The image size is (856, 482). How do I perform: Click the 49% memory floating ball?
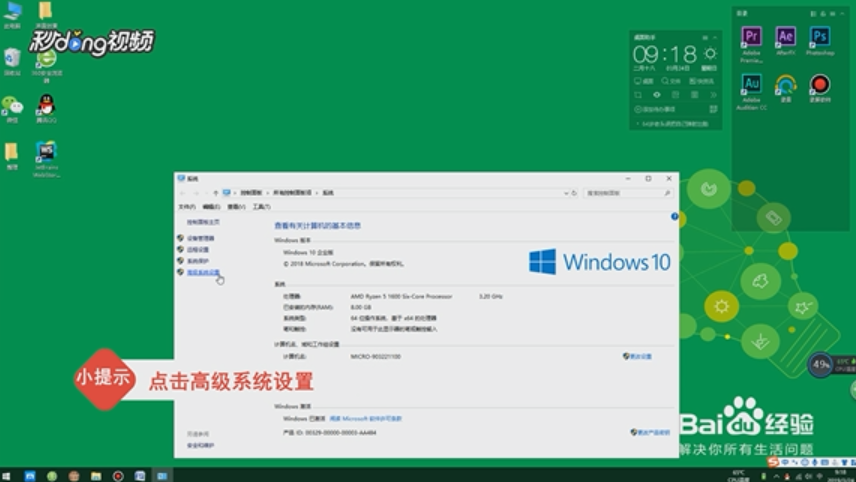point(821,364)
